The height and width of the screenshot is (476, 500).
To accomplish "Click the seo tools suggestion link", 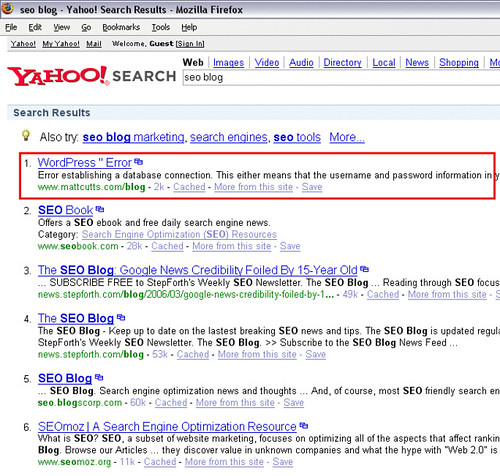I will (297, 137).
